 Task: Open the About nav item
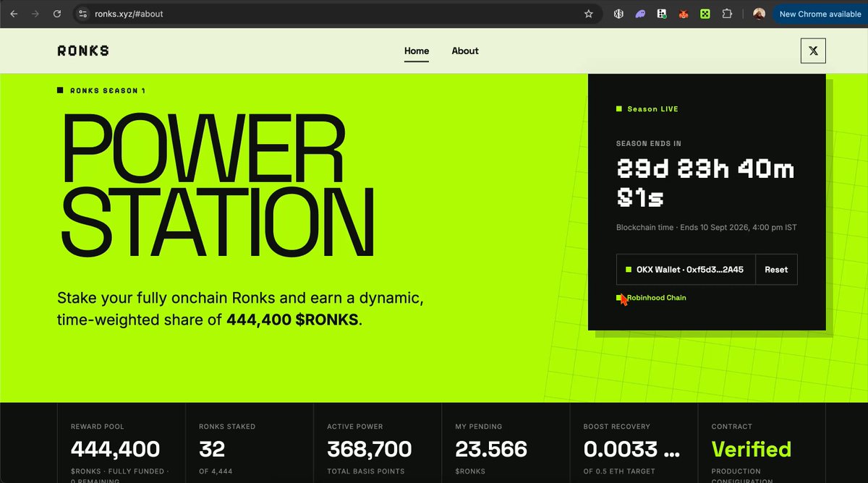[465, 51]
